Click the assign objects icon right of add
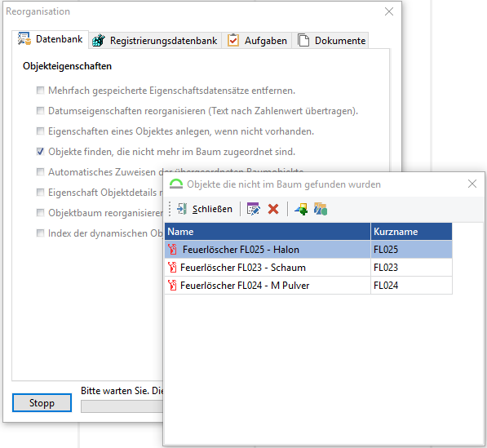 321,209
